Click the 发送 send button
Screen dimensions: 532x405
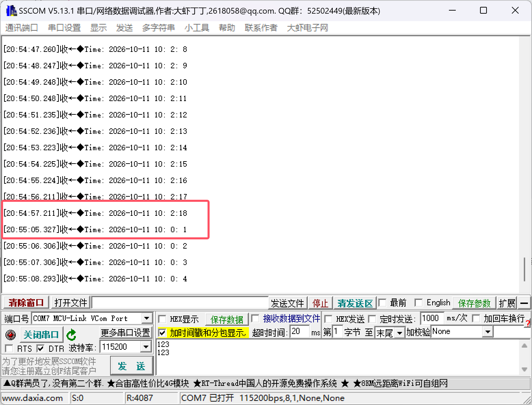(132, 366)
